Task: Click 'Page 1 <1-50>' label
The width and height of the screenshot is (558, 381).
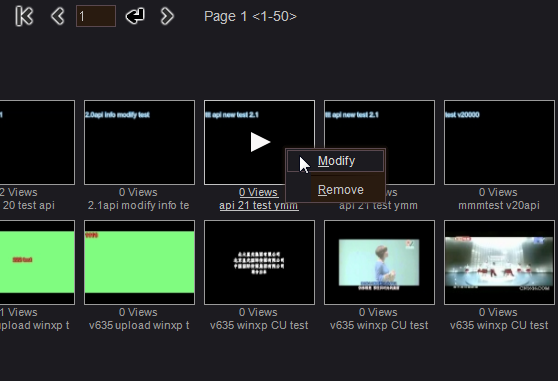Action: coord(250,16)
